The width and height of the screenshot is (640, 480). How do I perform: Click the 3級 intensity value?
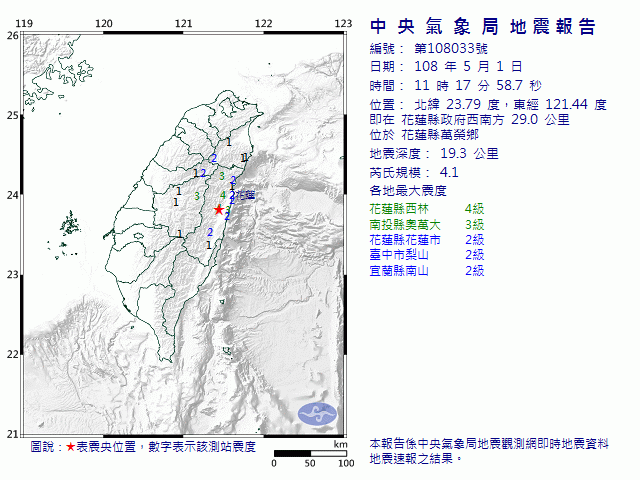point(475,224)
